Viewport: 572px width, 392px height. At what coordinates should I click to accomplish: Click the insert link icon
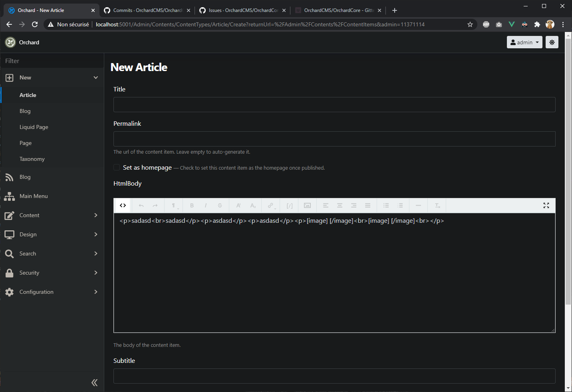tap(270, 205)
